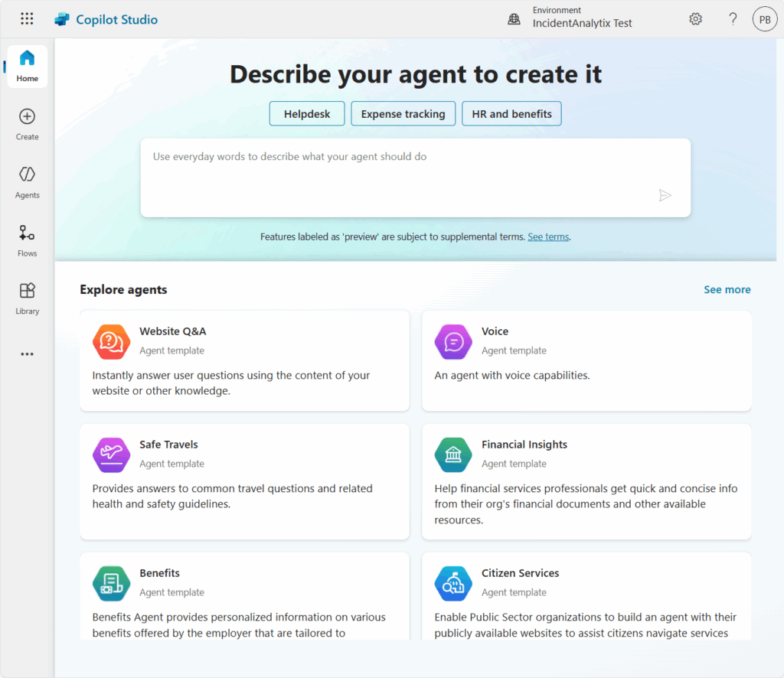Click the 'Explore agents' section heading
Image resolution: width=784 pixels, height=678 pixels.
(x=123, y=290)
